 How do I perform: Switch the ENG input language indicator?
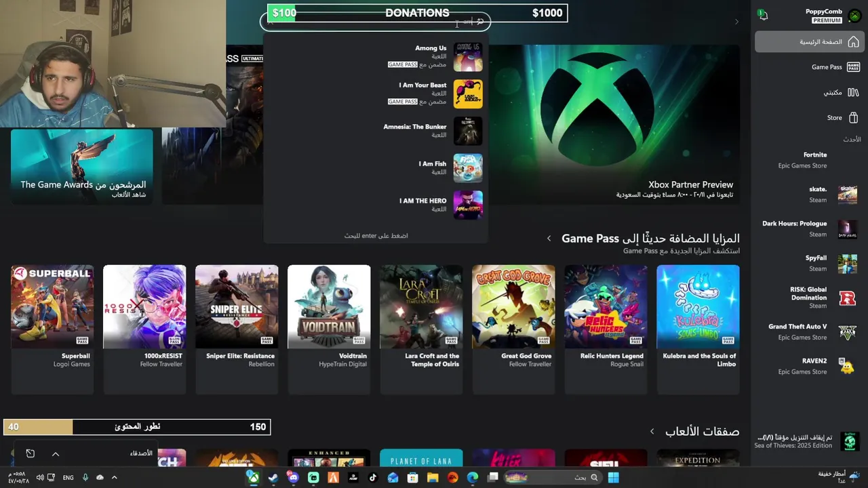[68, 478]
